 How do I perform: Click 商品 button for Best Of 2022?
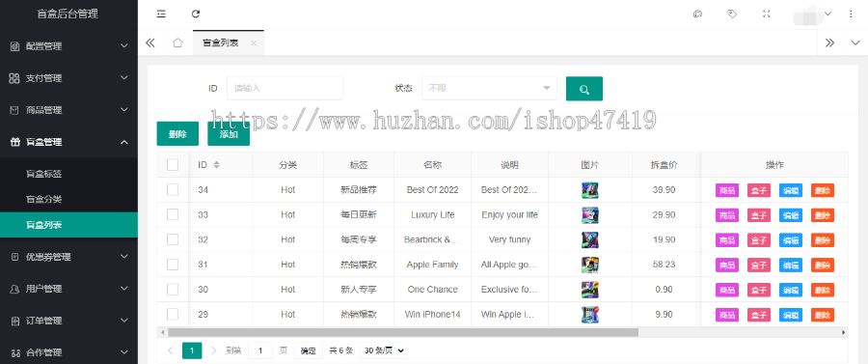[727, 190]
